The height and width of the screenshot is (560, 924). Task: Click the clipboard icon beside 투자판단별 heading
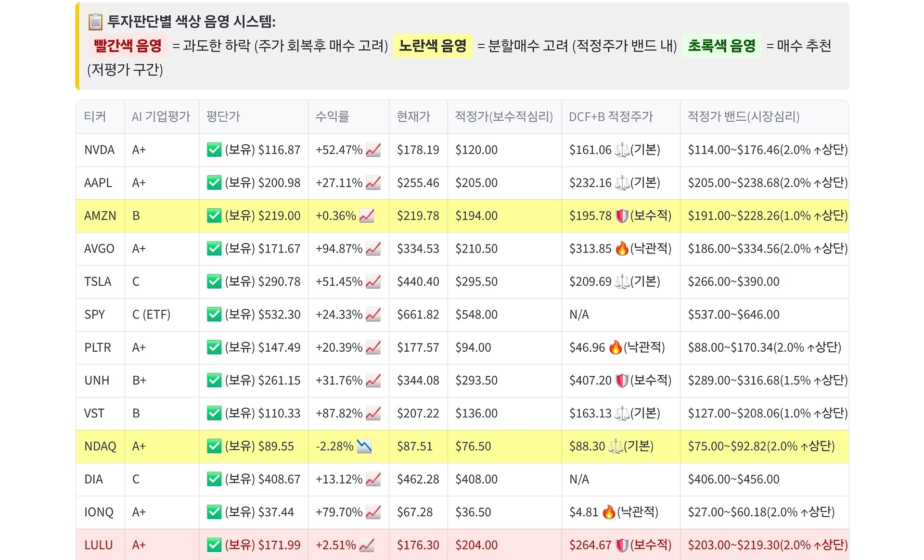(95, 22)
